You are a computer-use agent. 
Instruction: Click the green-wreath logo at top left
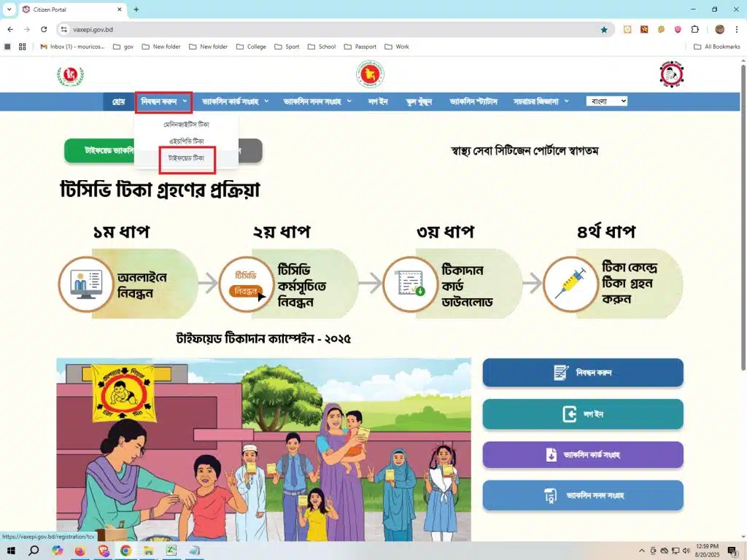70,76
